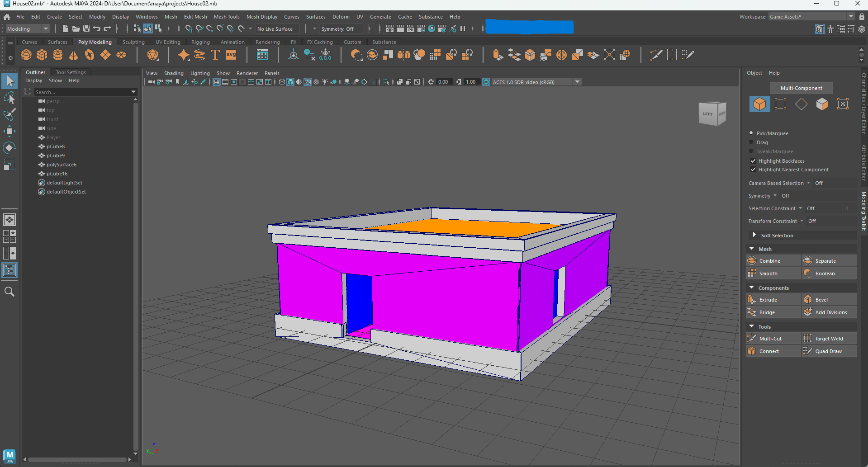Select Edge selection mode diamond icon

click(x=802, y=104)
